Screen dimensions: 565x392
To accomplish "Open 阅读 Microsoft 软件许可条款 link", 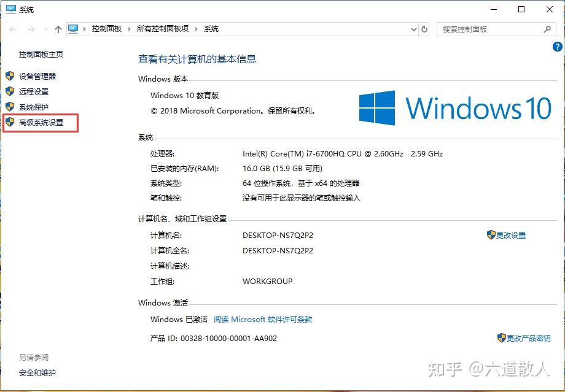I will [263, 319].
